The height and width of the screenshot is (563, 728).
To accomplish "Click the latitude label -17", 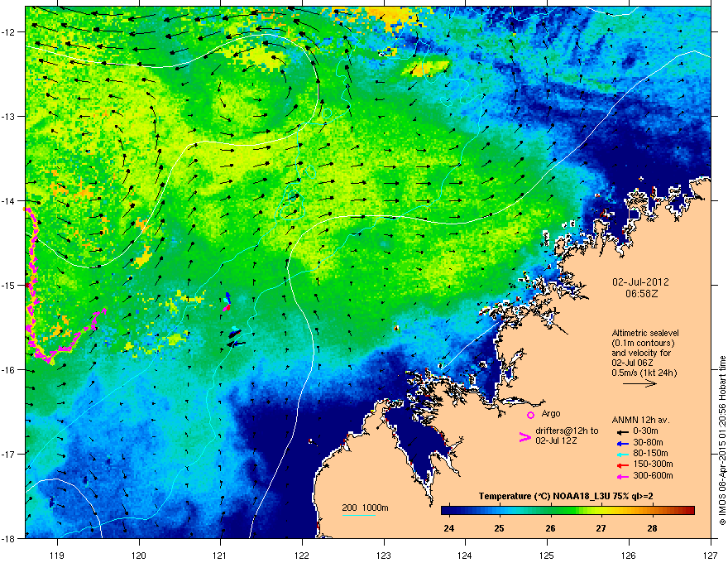I will point(9,454).
